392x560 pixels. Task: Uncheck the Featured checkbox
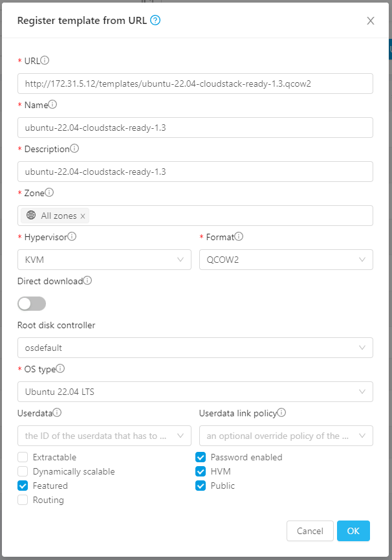(23, 486)
